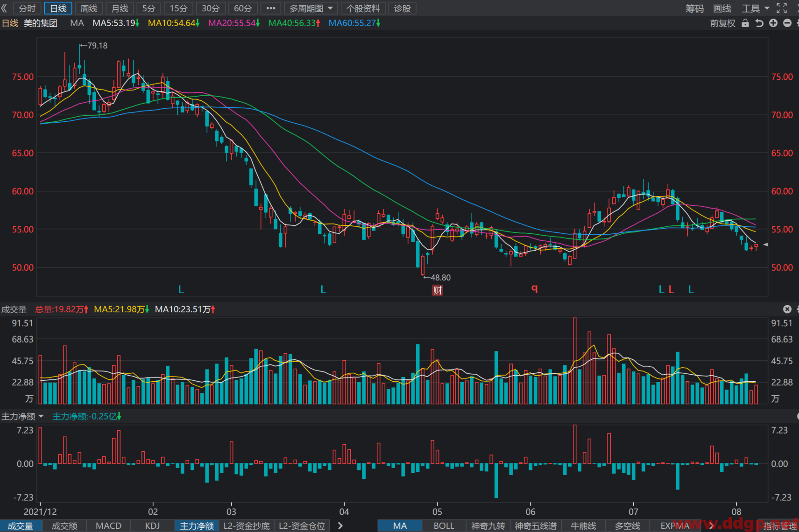Select the 多空线 indicator tab

627,526
